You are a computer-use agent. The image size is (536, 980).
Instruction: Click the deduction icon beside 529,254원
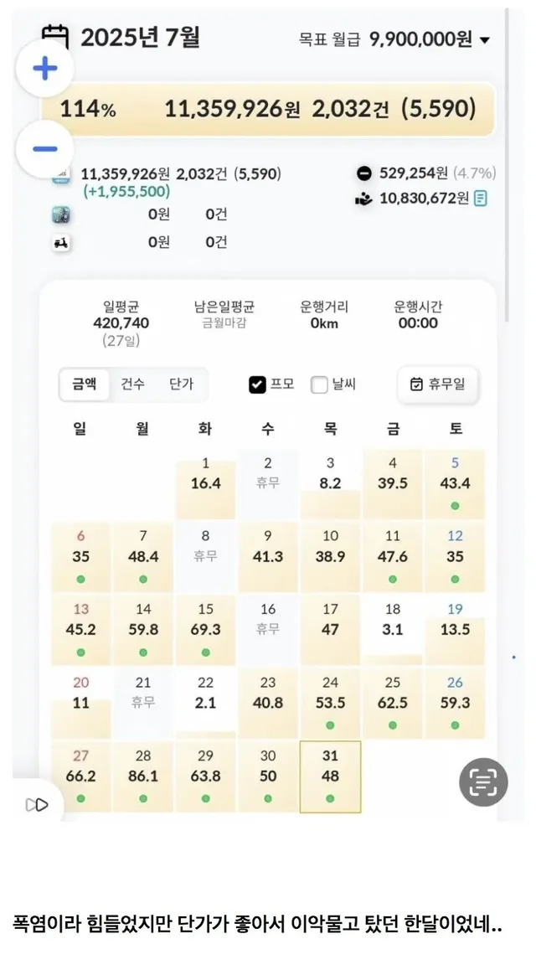363,173
